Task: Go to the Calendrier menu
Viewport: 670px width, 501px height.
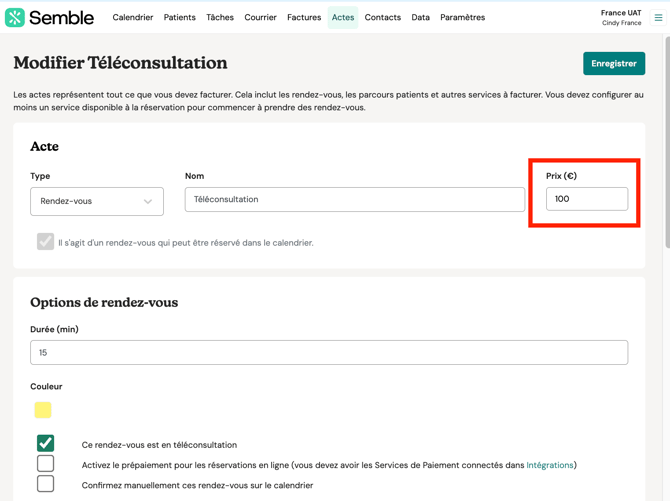Action: coord(133,17)
